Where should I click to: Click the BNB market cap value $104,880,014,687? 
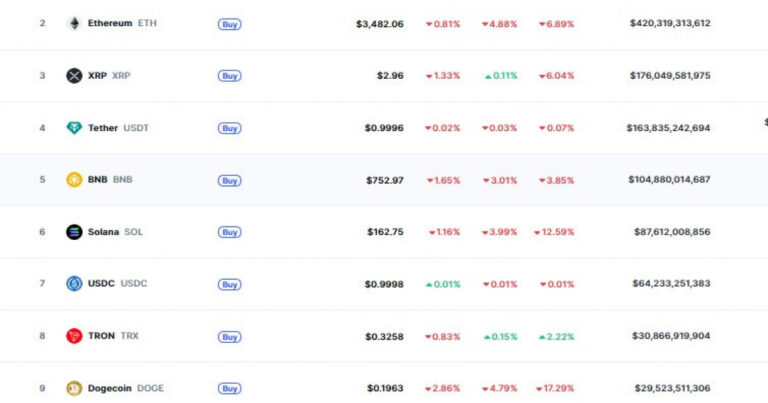[x=669, y=179]
